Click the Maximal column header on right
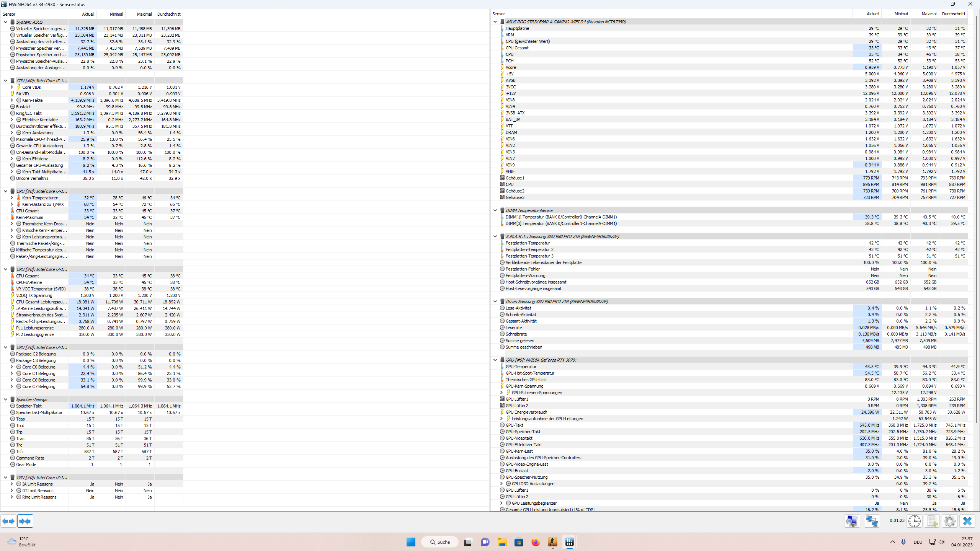 (929, 14)
